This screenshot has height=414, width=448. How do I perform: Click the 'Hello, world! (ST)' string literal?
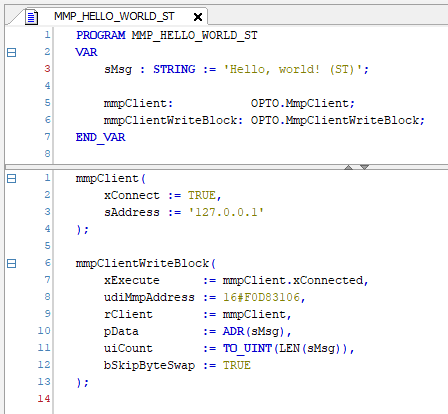tap(293, 69)
